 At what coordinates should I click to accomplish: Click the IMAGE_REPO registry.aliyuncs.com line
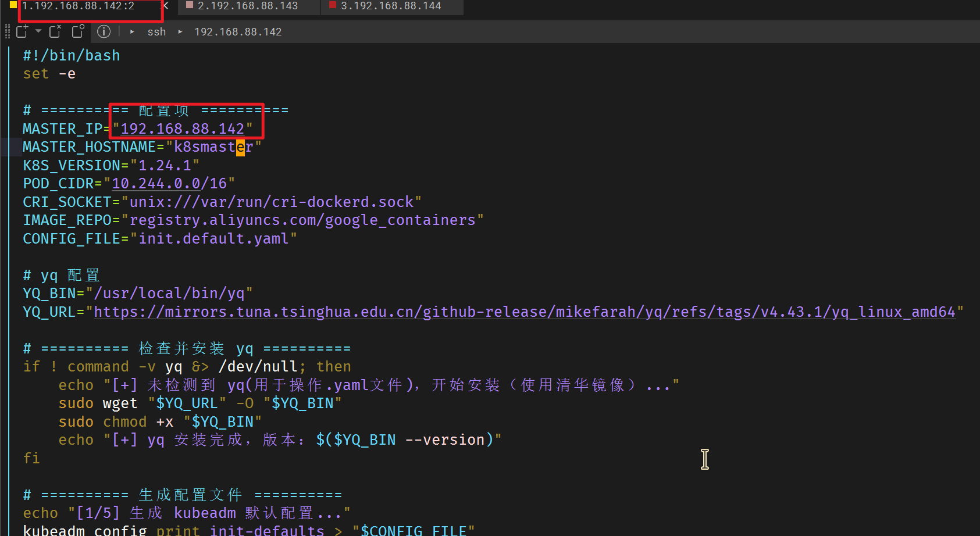coord(254,220)
